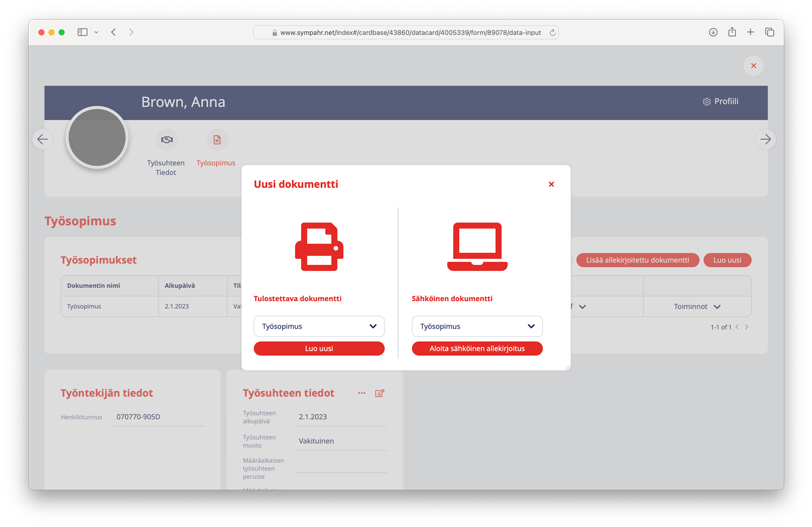The image size is (812, 527).
Task: Open Sähköinen dokumentti Työsopimus dropdown
Action: coord(477,326)
